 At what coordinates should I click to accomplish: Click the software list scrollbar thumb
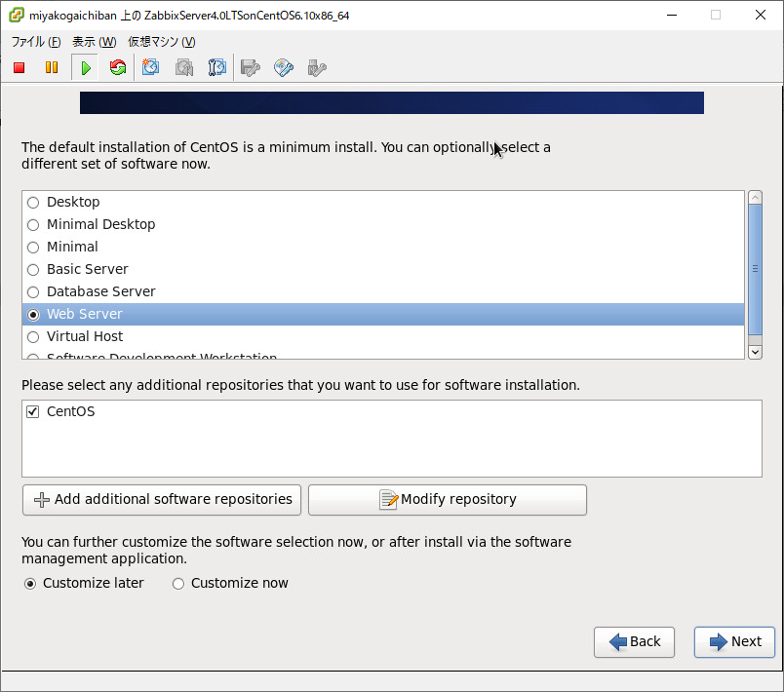point(755,269)
